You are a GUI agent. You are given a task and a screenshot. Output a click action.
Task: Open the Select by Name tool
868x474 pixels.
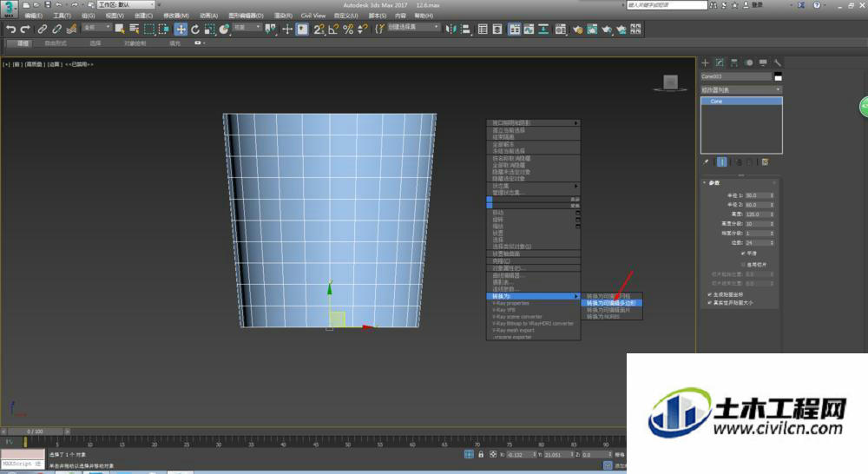pyautogui.click(x=134, y=30)
